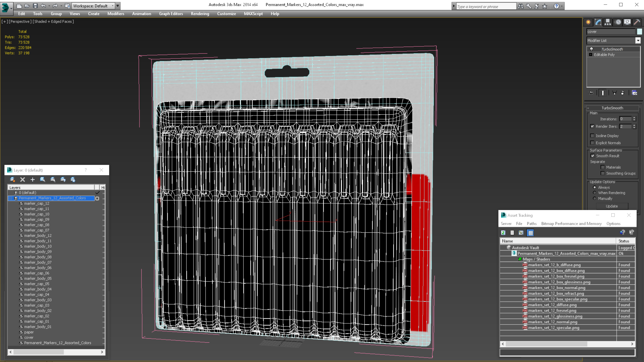Enable Separate by Smoothing Groups checkbox
Viewport: 644px width, 362px height.
[602, 173]
